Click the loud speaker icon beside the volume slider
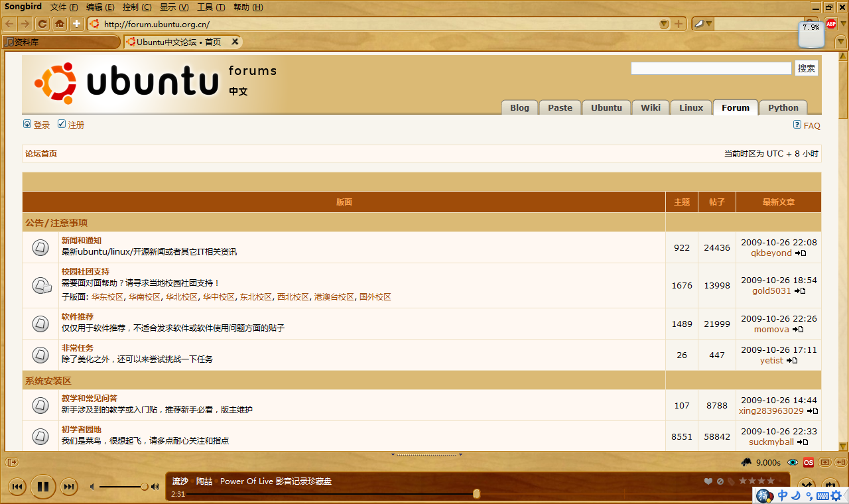Viewport: 849px width, 504px height. 155,487
